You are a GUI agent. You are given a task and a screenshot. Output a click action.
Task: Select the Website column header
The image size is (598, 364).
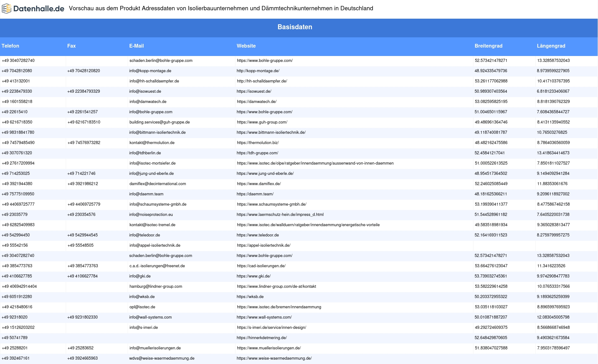pyautogui.click(x=246, y=46)
